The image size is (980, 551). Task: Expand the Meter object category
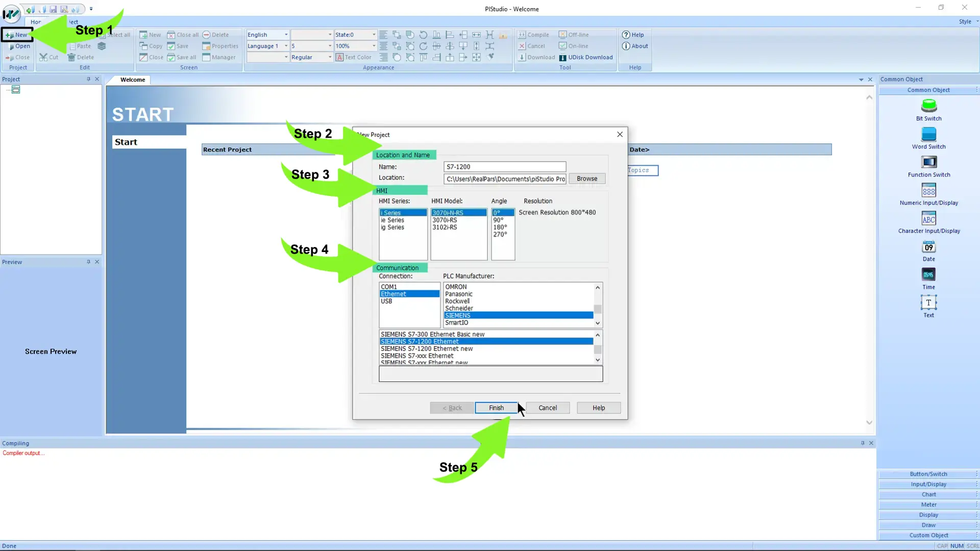[928, 505]
